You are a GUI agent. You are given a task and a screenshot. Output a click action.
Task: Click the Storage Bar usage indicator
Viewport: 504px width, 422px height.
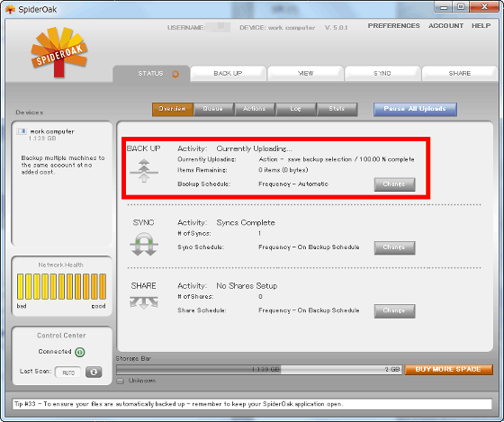(259, 370)
